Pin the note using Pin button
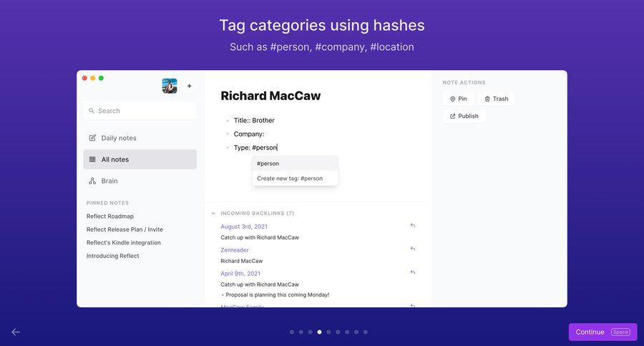 pyautogui.click(x=458, y=99)
